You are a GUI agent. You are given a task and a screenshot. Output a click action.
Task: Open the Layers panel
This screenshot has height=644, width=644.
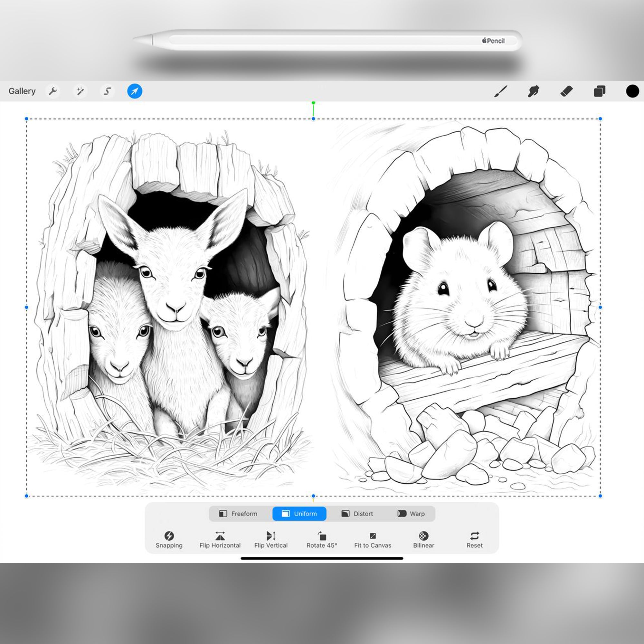[599, 91]
